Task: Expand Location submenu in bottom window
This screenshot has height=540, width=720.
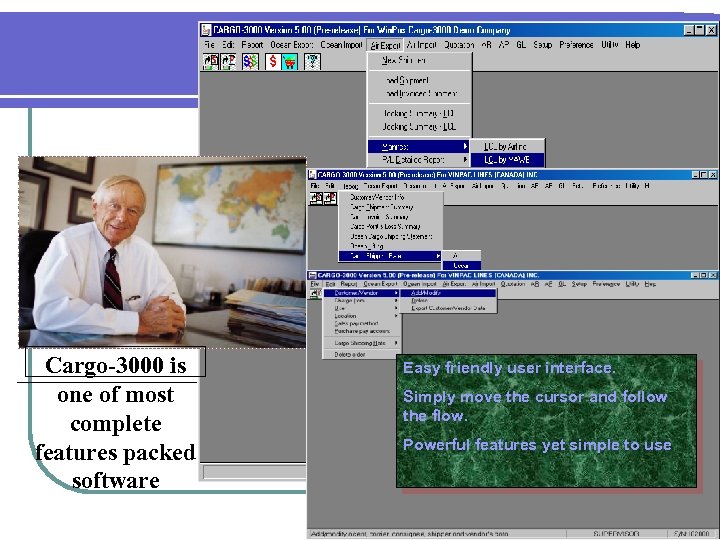Action: tap(362, 316)
